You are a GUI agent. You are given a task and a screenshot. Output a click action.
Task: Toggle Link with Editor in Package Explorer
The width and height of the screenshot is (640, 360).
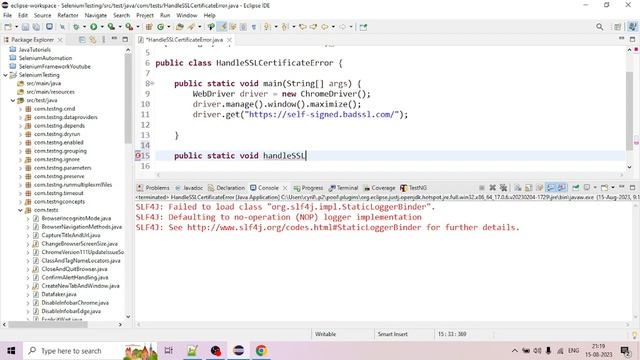(x=93, y=40)
